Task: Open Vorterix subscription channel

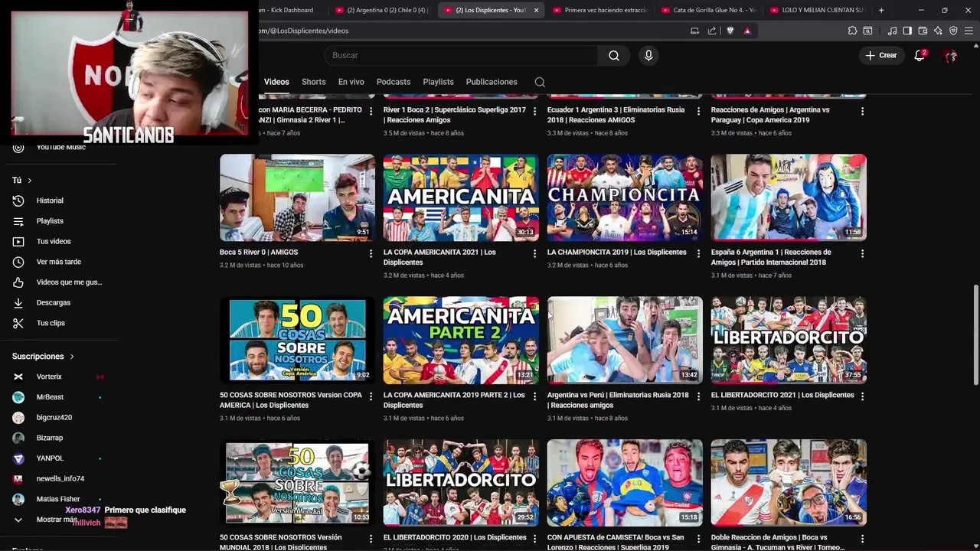Action: 51,377
